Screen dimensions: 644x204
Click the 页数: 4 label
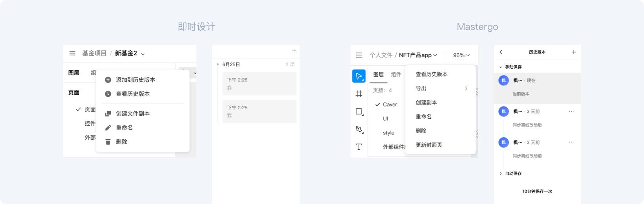382,90
